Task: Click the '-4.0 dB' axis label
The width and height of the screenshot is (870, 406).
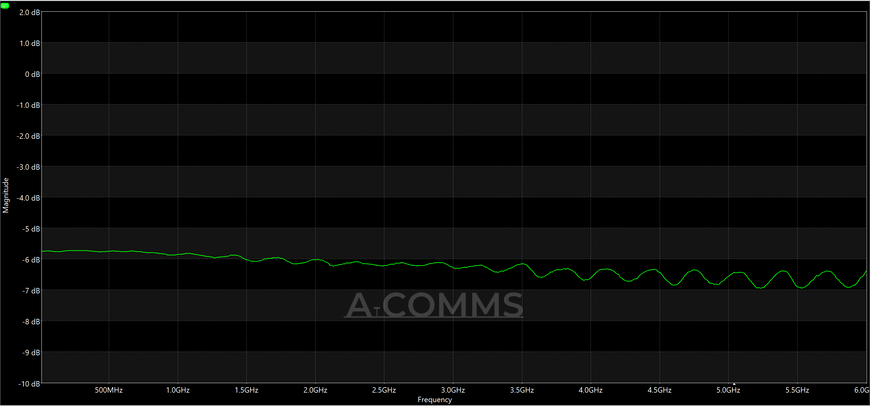Action: pyautogui.click(x=28, y=197)
